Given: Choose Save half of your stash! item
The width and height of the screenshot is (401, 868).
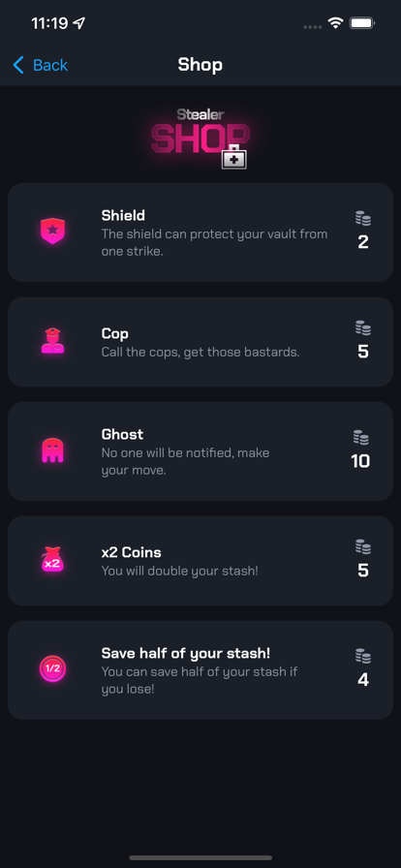Looking at the screenshot, I should [x=200, y=669].
